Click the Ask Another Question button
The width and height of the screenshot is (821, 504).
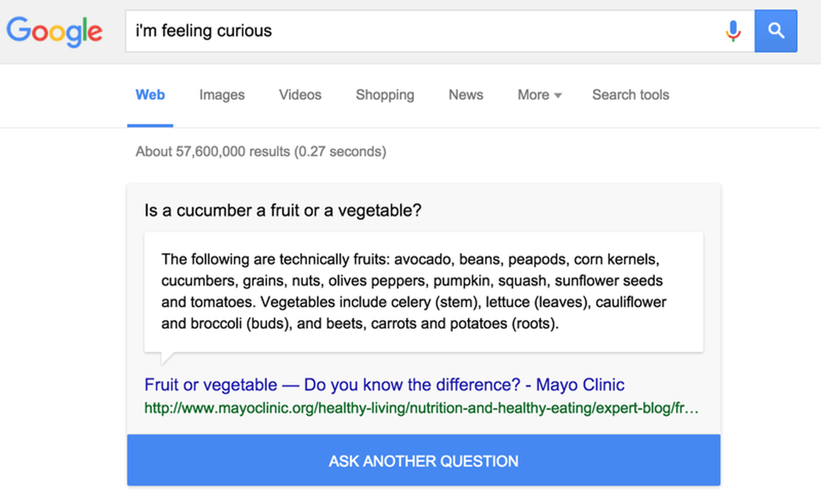[x=423, y=460]
